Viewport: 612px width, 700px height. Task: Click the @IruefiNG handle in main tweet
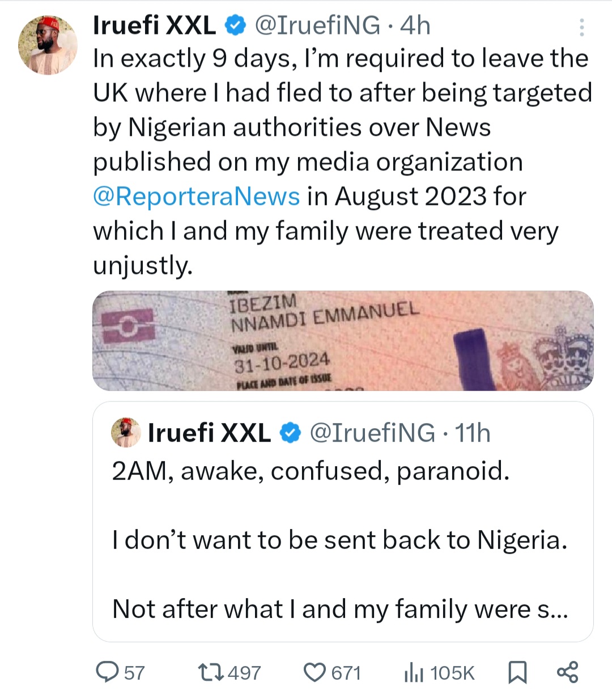[x=317, y=25]
